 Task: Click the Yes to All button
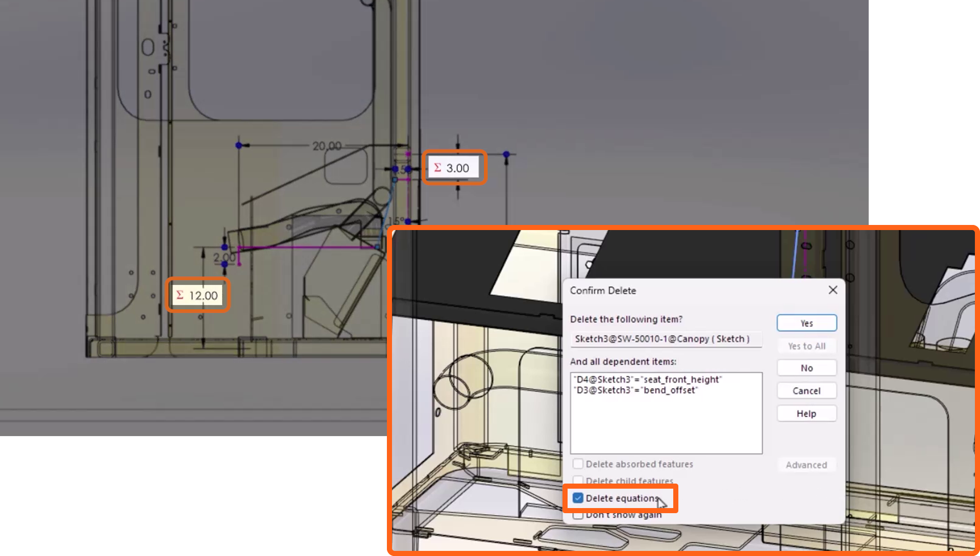tap(806, 346)
